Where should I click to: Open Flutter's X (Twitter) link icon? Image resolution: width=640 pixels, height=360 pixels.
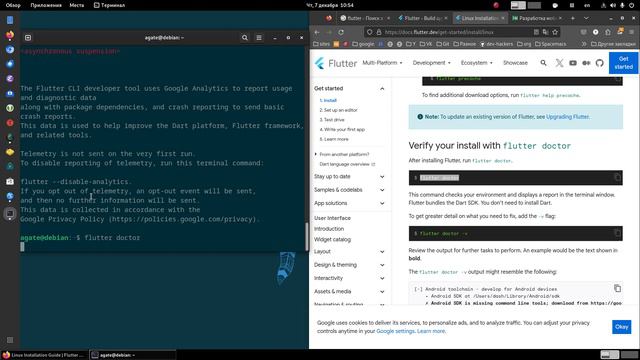[x=559, y=63]
